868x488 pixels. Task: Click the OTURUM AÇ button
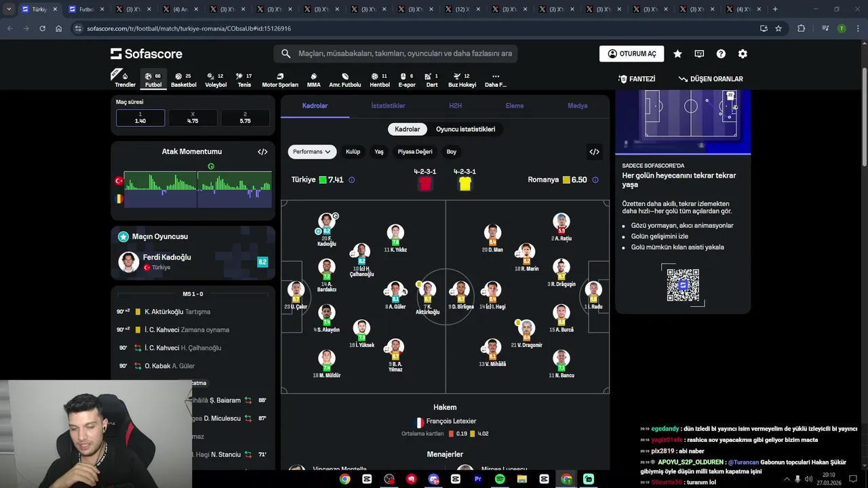631,54
